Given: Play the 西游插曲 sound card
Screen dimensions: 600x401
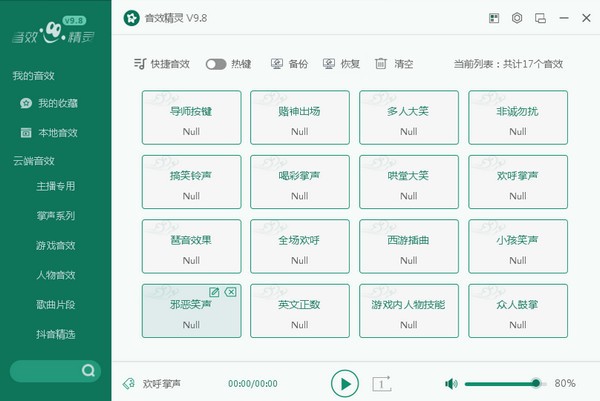Looking at the screenshot, I should [409, 246].
